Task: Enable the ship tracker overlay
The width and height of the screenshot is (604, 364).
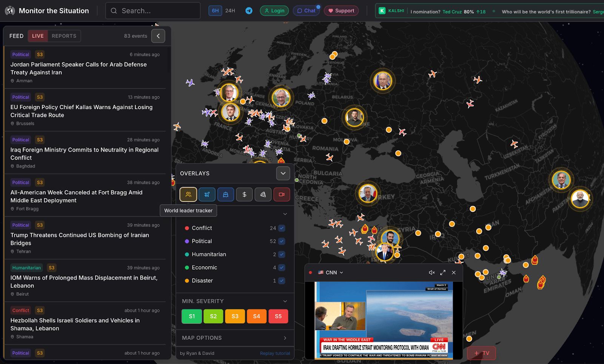Action: click(x=226, y=194)
